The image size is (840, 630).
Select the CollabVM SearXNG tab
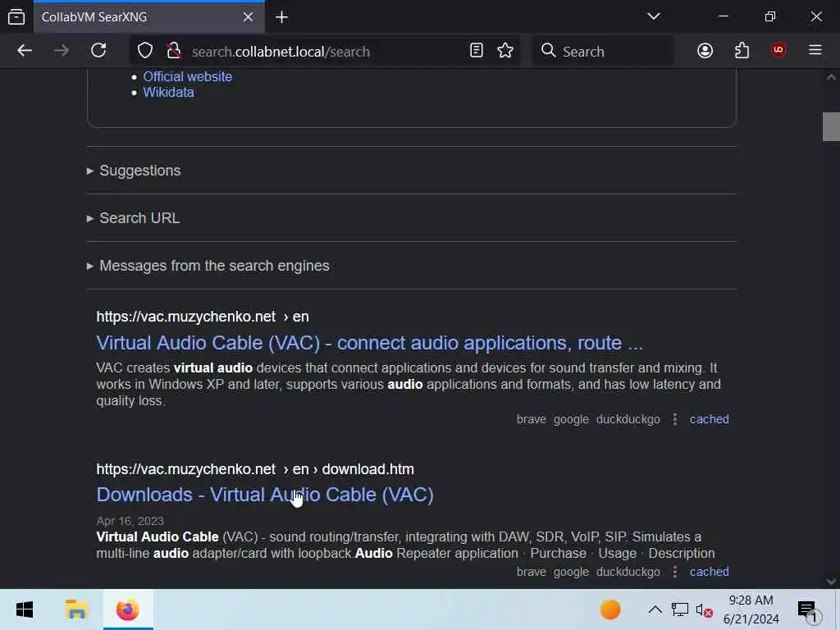click(x=149, y=17)
